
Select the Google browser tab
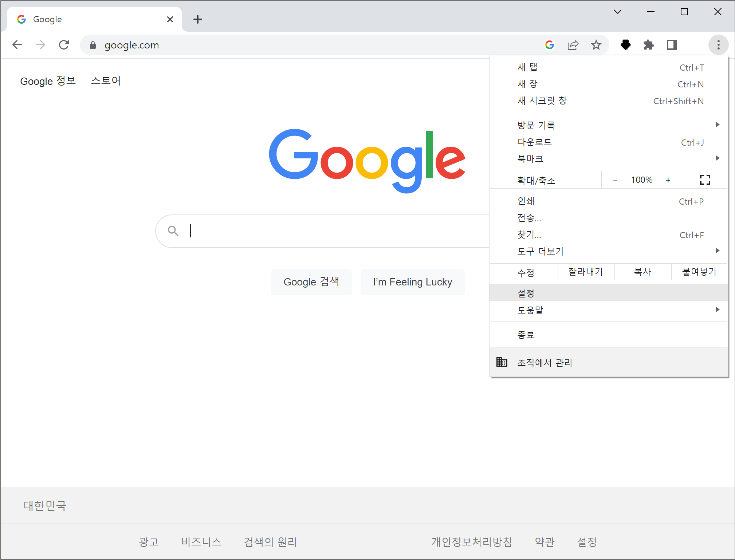[x=94, y=19]
